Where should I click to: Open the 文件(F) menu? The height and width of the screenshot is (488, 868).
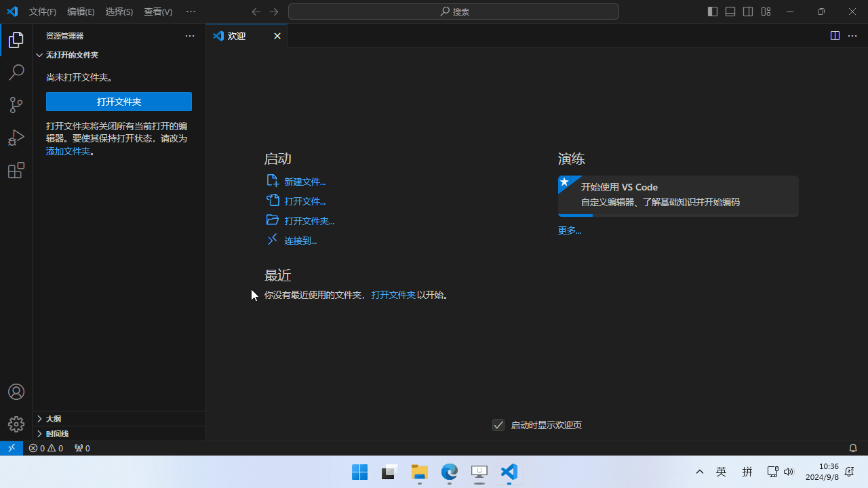(42, 12)
